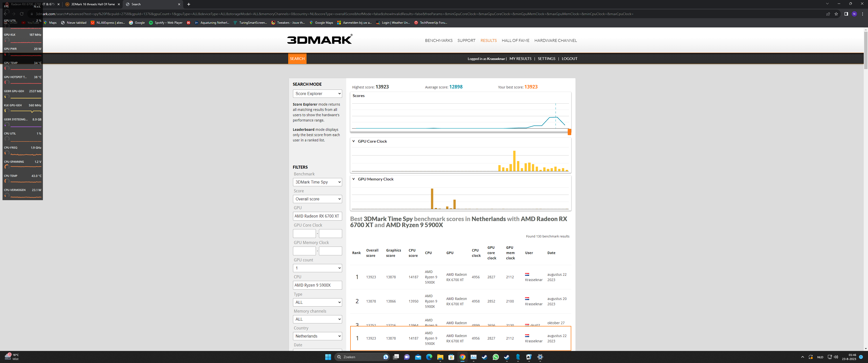Screen dimensions: 868x363
Task: Open the RESULTS menu
Action: (x=488, y=40)
